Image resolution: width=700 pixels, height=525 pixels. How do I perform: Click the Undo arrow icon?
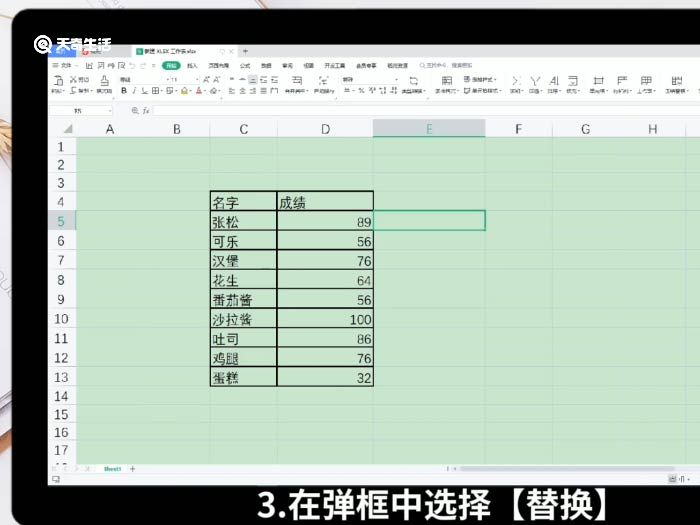coord(132,66)
